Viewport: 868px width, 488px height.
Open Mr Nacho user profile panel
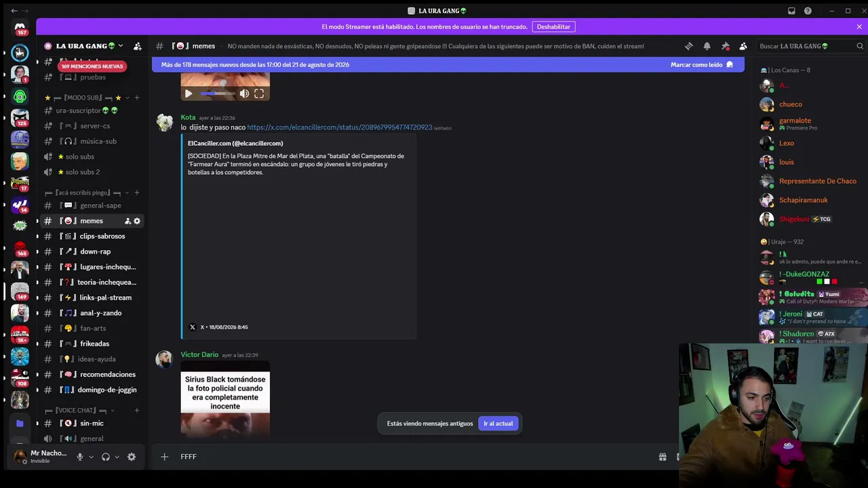click(x=41, y=457)
